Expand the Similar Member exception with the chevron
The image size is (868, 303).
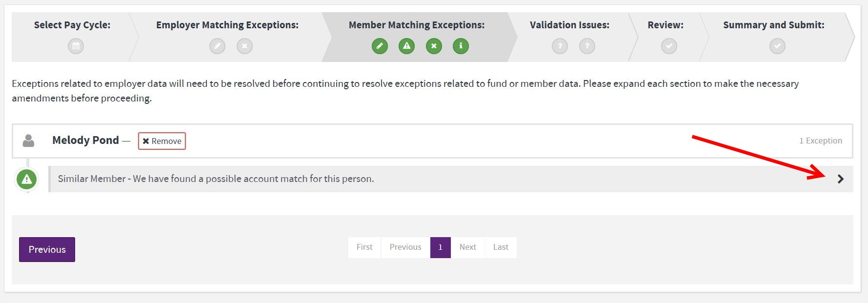coord(840,179)
